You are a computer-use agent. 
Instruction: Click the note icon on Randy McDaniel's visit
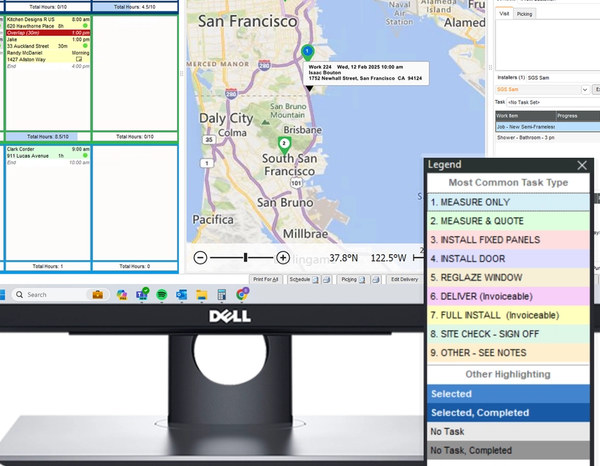pos(78,59)
